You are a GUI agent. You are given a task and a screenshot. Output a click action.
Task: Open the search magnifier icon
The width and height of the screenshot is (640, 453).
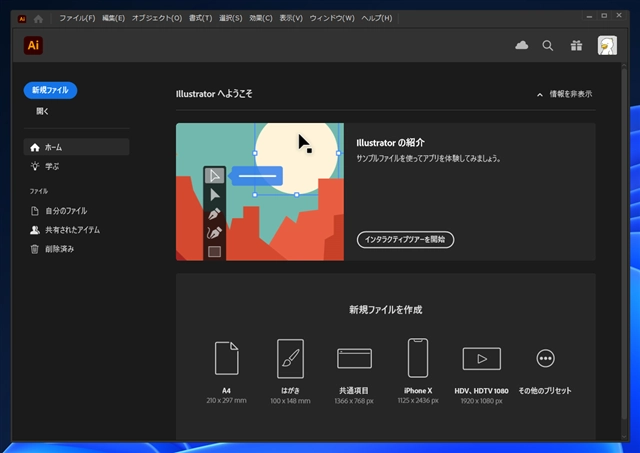pyautogui.click(x=548, y=46)
